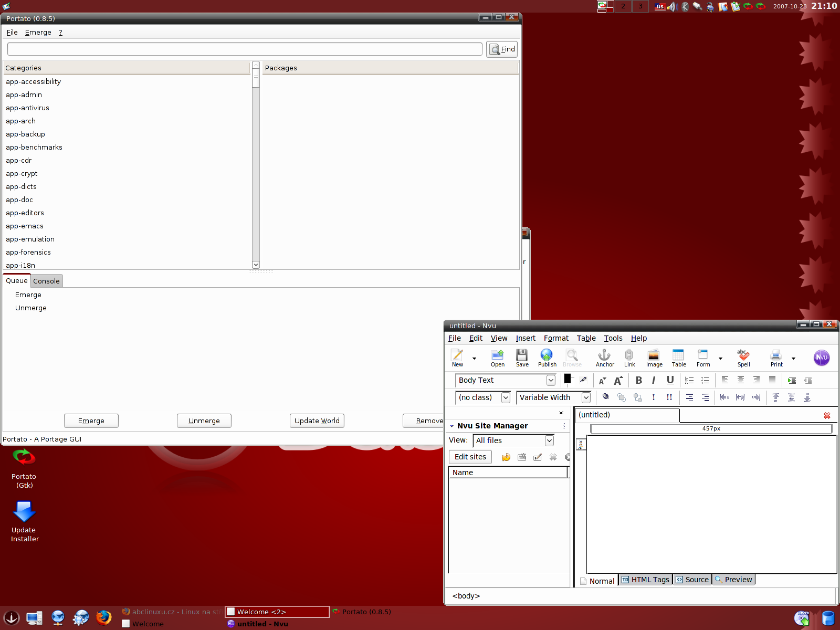
Task: Toggle the single exclamation emphasis button
Action: coord(654,397)
